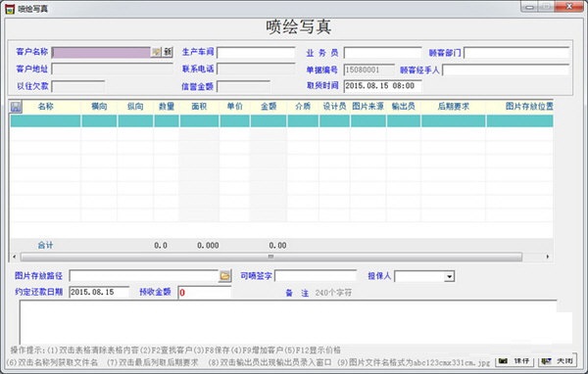Click the 生产车间 input field
Screen dimensions: 588x374
(256, 52)
